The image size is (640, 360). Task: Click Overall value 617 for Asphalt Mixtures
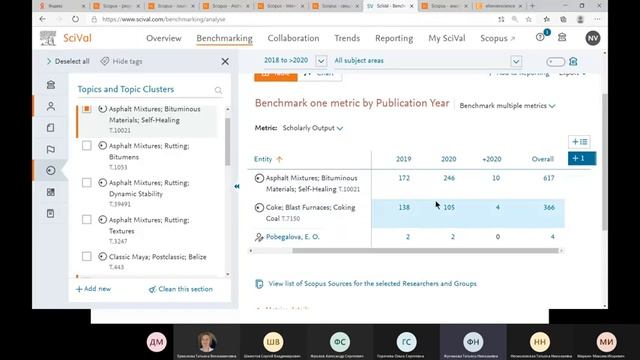click(x=549, y=178)
